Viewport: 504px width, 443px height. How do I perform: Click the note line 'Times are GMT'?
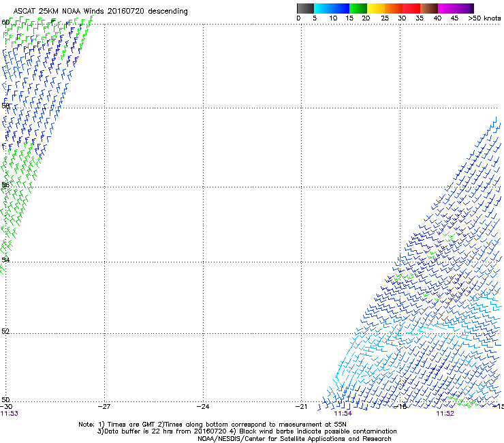pos(131,425)
